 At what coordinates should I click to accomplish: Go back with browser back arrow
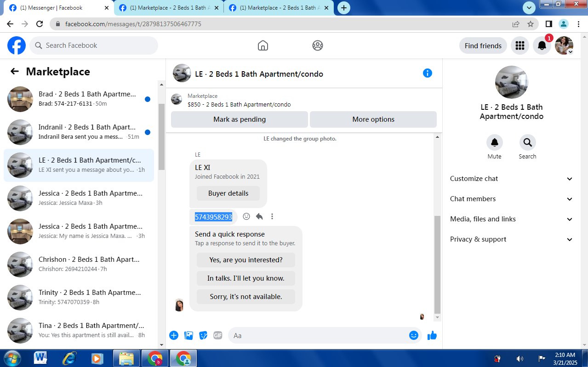coord(10,24)
